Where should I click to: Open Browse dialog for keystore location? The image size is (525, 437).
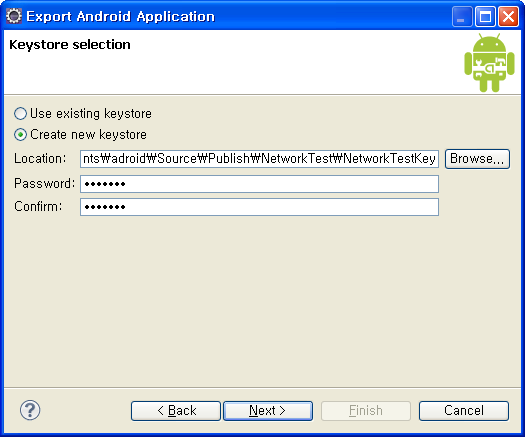(x=477, y=159)
